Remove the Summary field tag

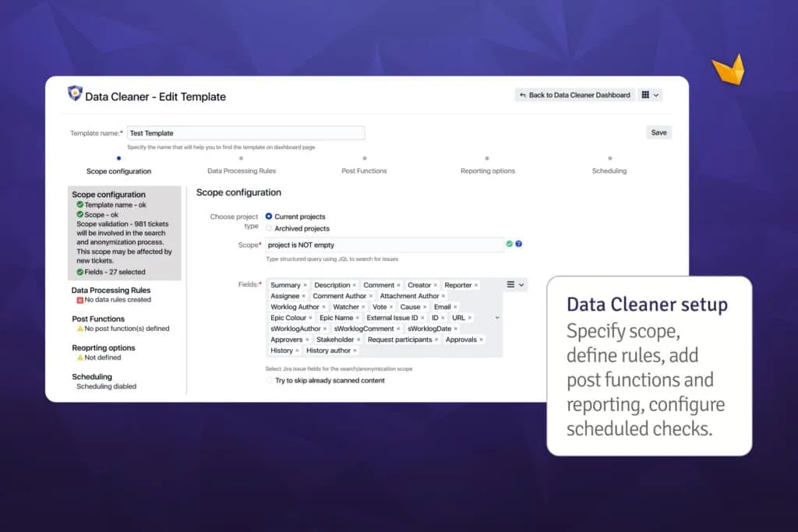coord(305,285)
